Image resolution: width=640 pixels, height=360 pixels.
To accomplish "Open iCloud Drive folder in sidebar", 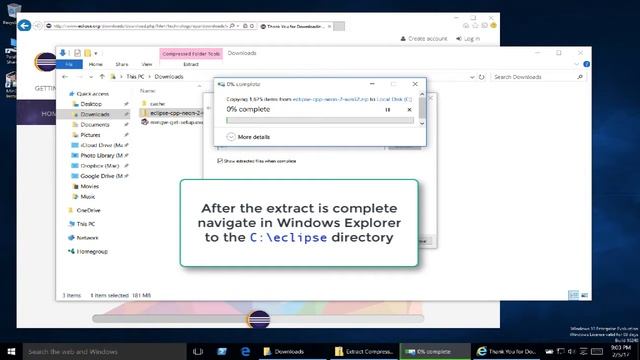I will 101,145.
